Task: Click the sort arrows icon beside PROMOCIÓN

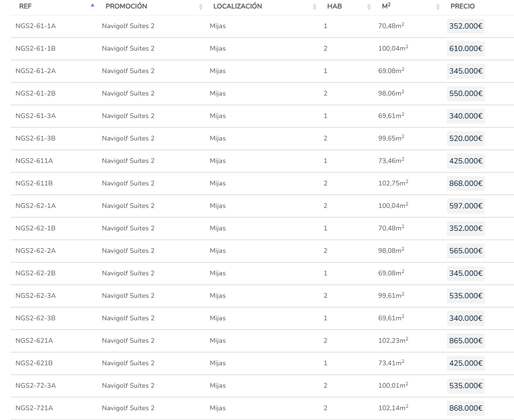Action: point(201,7)
